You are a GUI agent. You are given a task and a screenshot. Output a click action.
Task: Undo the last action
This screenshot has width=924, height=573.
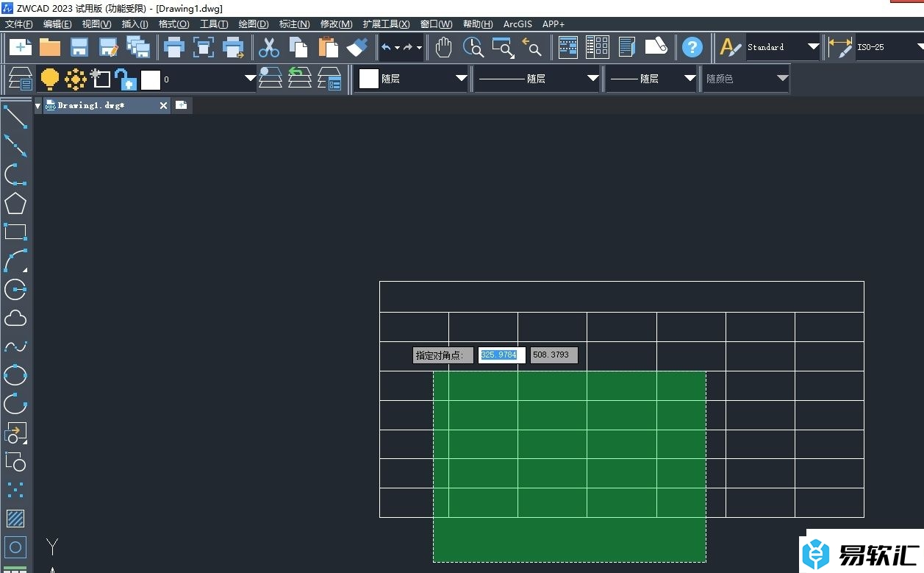pyautogui.click(x=386, y=48)
